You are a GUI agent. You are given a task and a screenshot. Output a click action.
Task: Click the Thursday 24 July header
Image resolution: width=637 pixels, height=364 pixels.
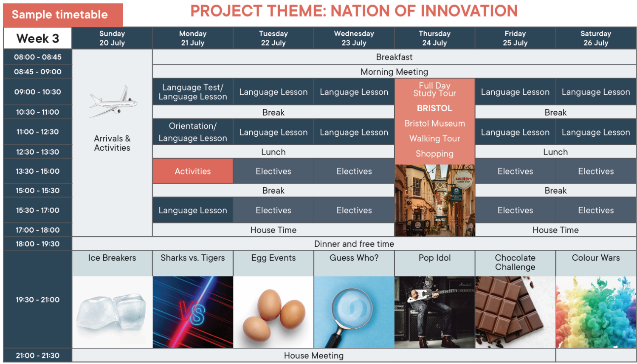coord(435,38)
